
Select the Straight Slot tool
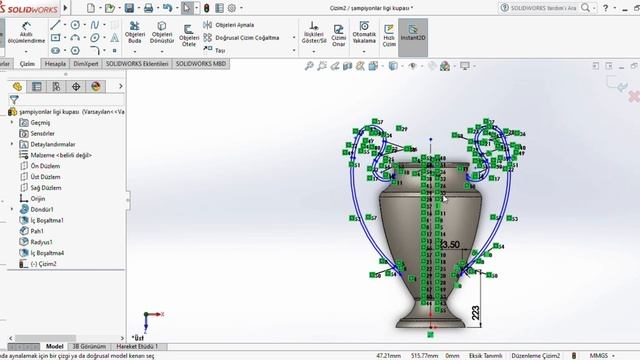pyautogui.click(x=55, y=51)
